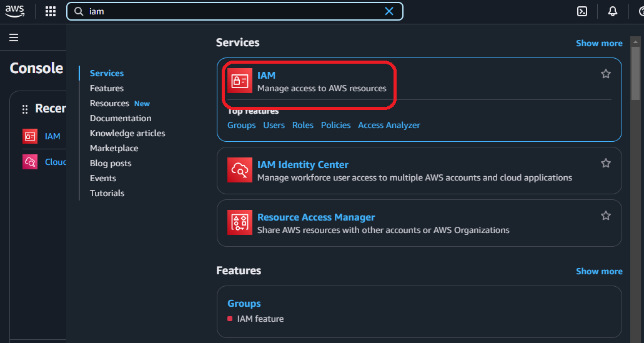Image resolution: width=644 pixels, height=343 pixels.
Task: Favorite IAM with the star toggle
Action: 605,74
